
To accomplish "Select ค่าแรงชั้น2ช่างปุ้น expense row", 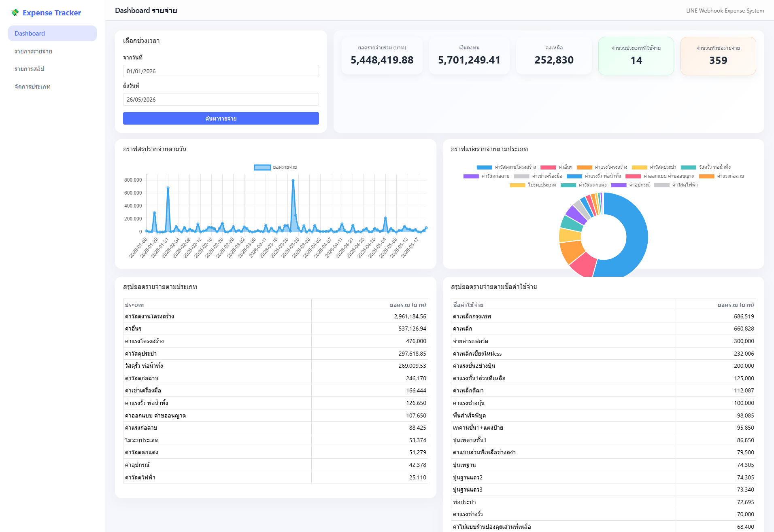I will pos(603,366).
